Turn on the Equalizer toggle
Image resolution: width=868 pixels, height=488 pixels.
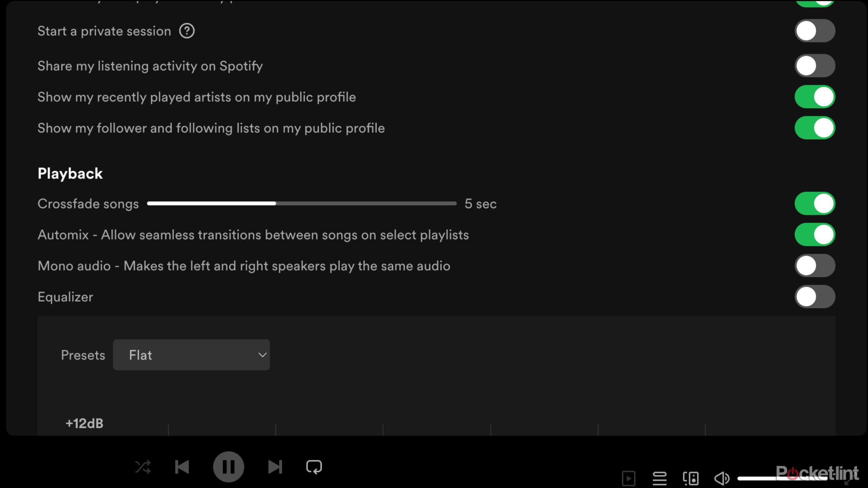coord(815,297)
